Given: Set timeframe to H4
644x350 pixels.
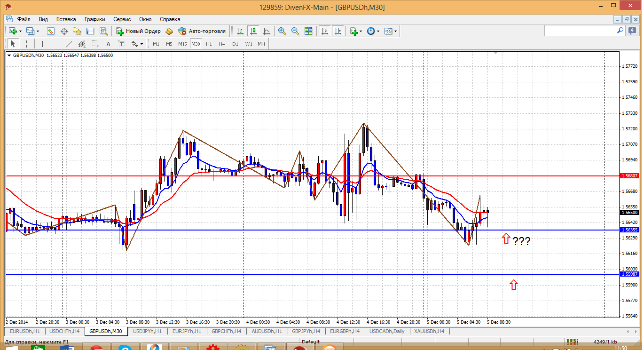Looking at the screenshot, I should tap(222, 44).
